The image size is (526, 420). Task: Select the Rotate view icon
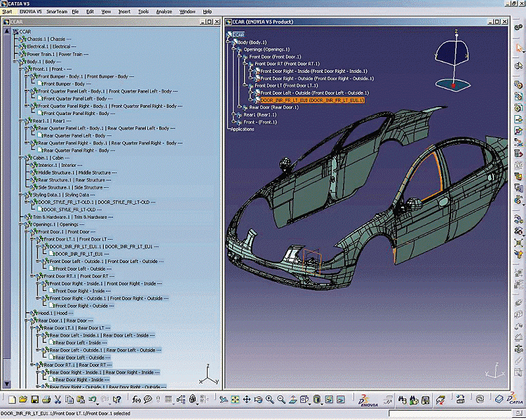[258, 400]
